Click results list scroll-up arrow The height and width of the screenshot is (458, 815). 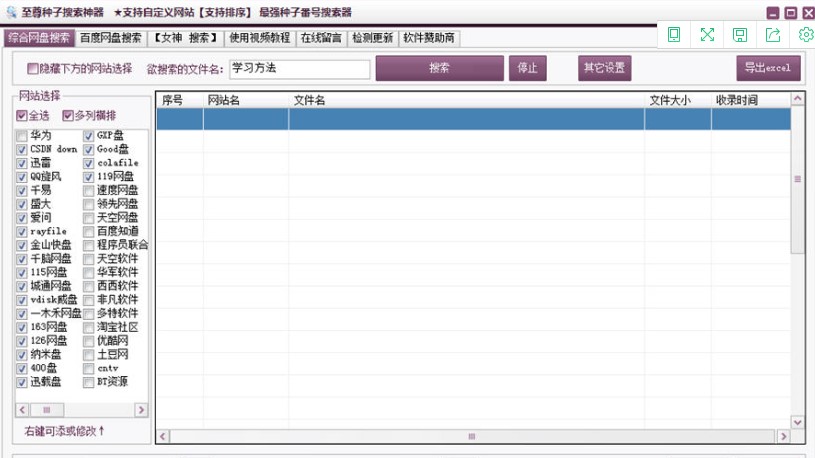[798, 98]
